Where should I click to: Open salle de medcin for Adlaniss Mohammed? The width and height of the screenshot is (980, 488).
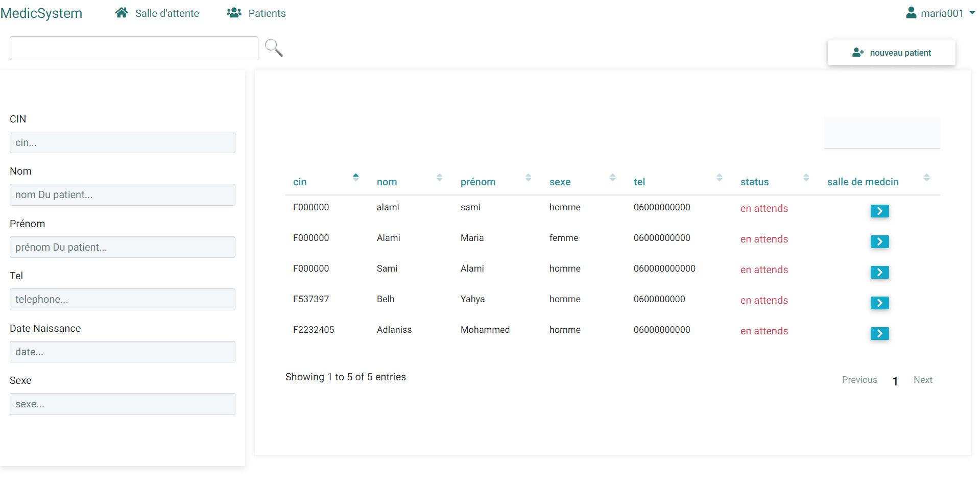(879, 333)
